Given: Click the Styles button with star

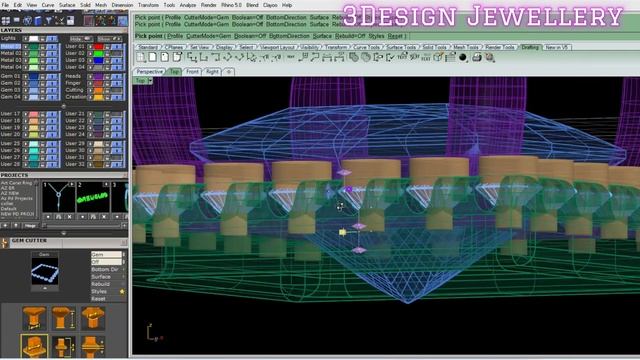Looking at the screenshot, I should click(x=108, y=291).
